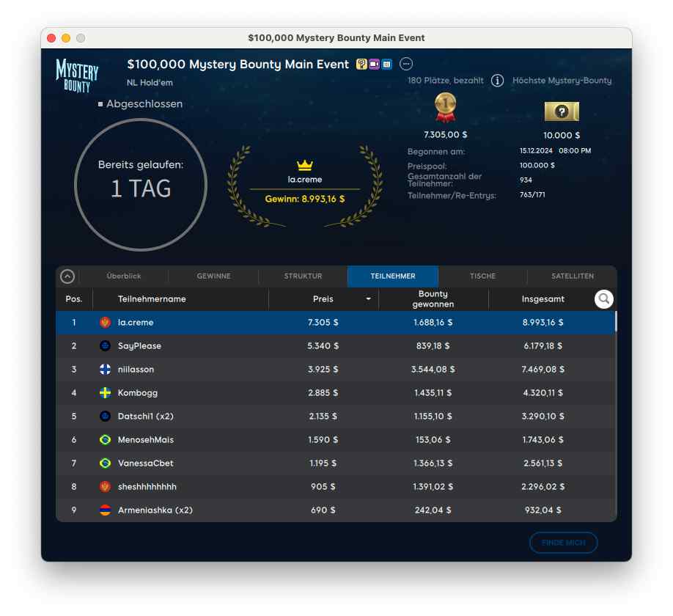Switch to the Überblick tab
Screen dimensions: 673x616
pos(124,276)
